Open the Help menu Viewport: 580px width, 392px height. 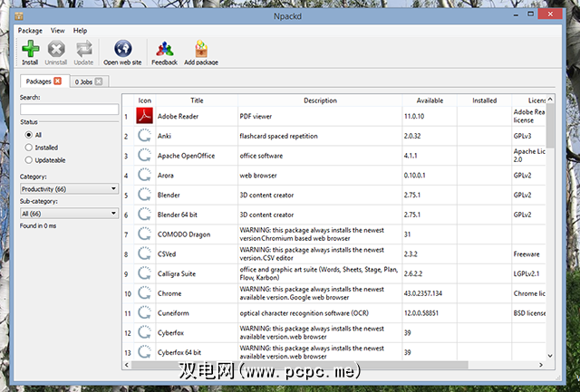click(80, 31)
